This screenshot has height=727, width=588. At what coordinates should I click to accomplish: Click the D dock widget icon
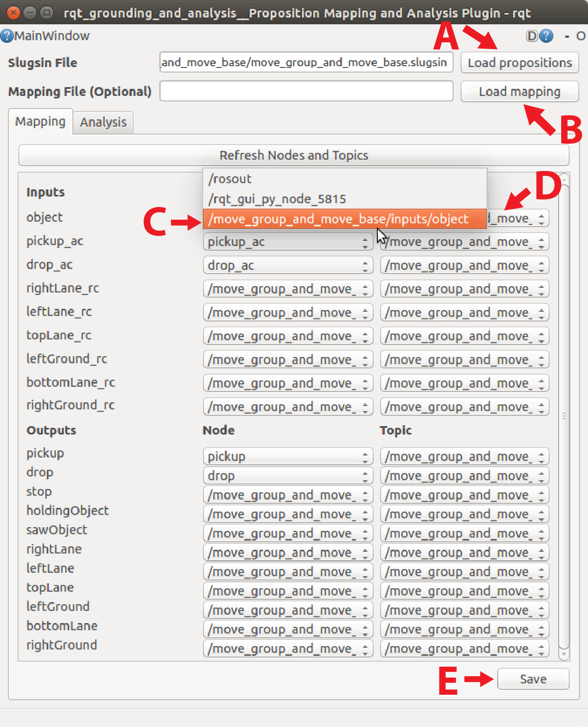pos(531,36)
